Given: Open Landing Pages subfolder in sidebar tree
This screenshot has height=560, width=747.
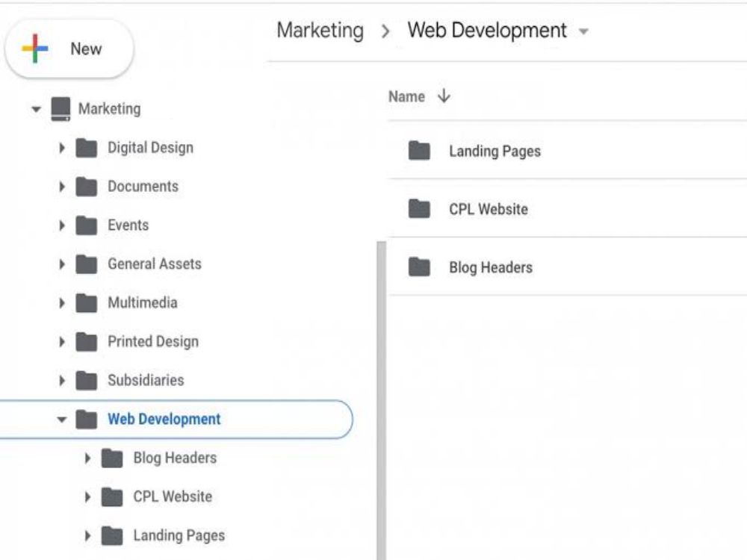Looking at the screenshot, I should 179,535.
